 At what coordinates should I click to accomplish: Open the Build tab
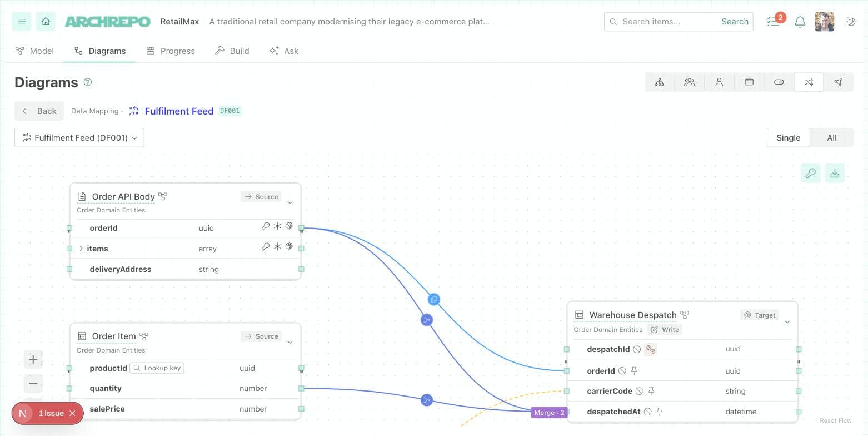tap(232, 51)
